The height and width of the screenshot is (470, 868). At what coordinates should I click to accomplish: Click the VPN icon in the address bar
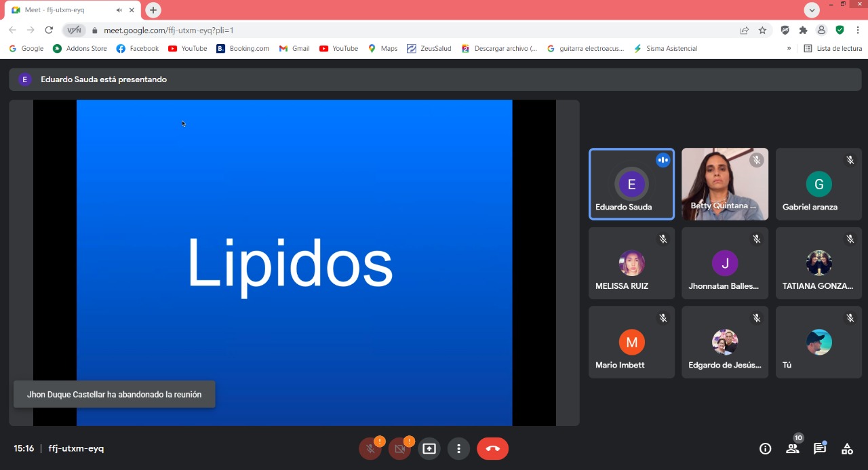click(x=74, y=30)
